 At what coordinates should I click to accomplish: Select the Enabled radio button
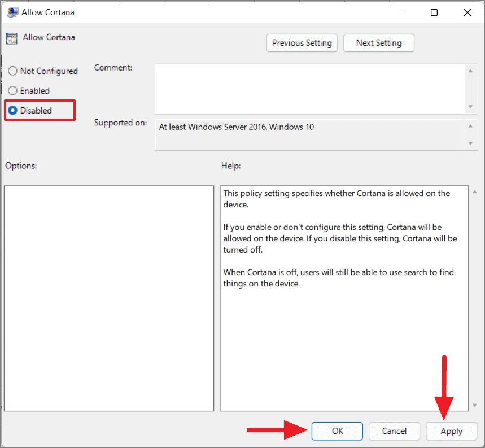pyautogui.click(x=12, y=90)
